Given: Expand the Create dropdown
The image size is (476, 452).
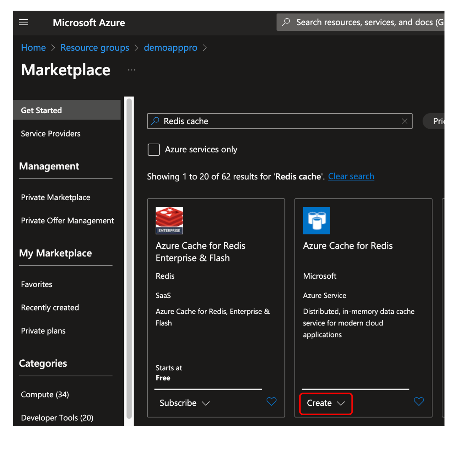Looking at the screenshot, I should tap(326, 404).
